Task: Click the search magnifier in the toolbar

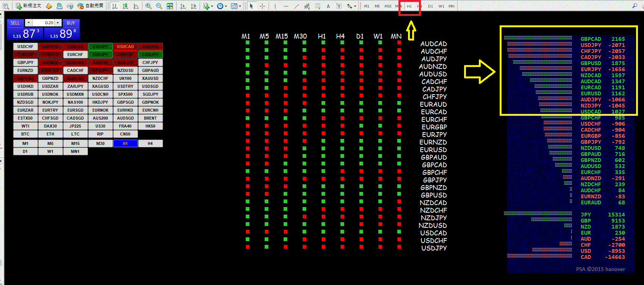Action: pyautogui.click(x=635, y=6)
